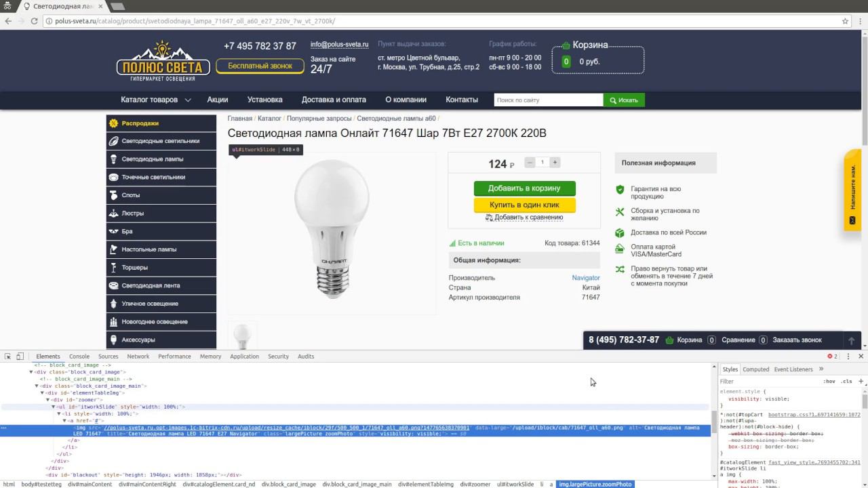Go back with browser back arrow
This screenshot has height=488, width=868.
point(8,21)
